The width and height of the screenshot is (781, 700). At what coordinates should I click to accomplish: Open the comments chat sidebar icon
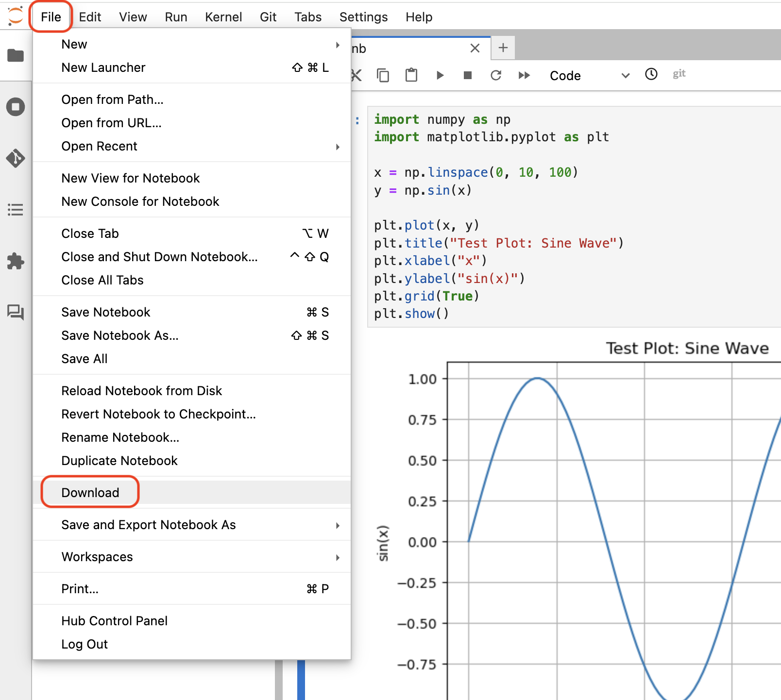(x=16, y=312)
